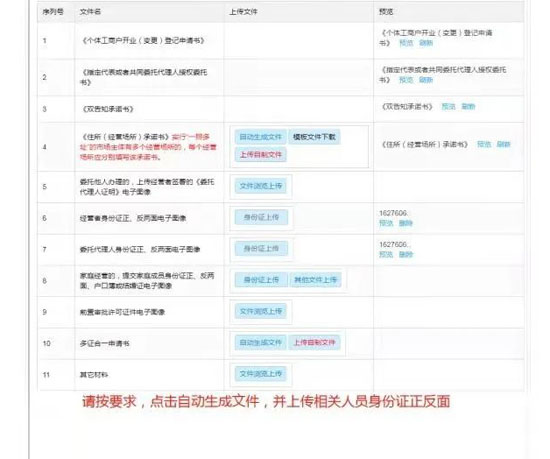The height and width of the screenshot is (459, 550).
Task: Click 文件浏览上传 for 委托代理人证明 row
Action: (x=261, y=186)
